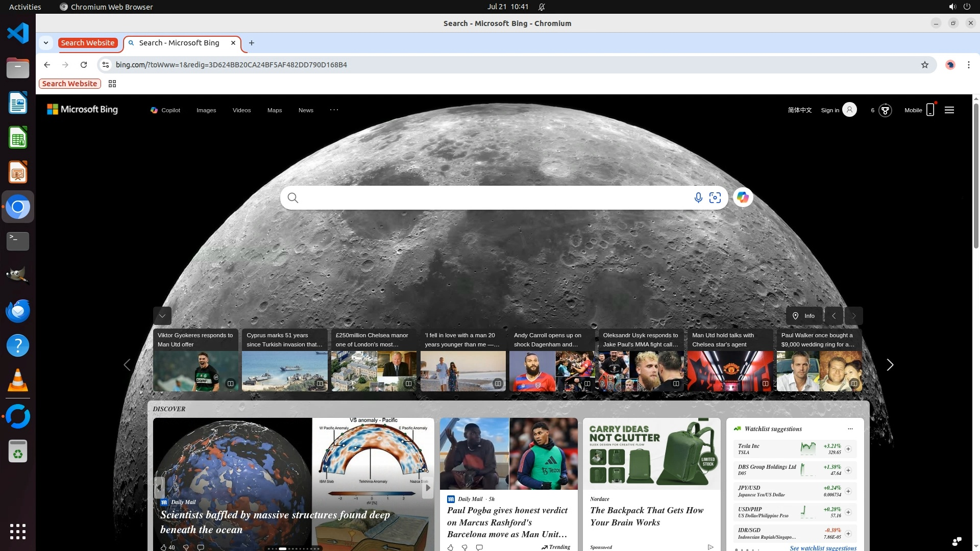Screen dimensions: 980x551
Task: Open Microsoft Rewards trophy icon
Action: 885,110
